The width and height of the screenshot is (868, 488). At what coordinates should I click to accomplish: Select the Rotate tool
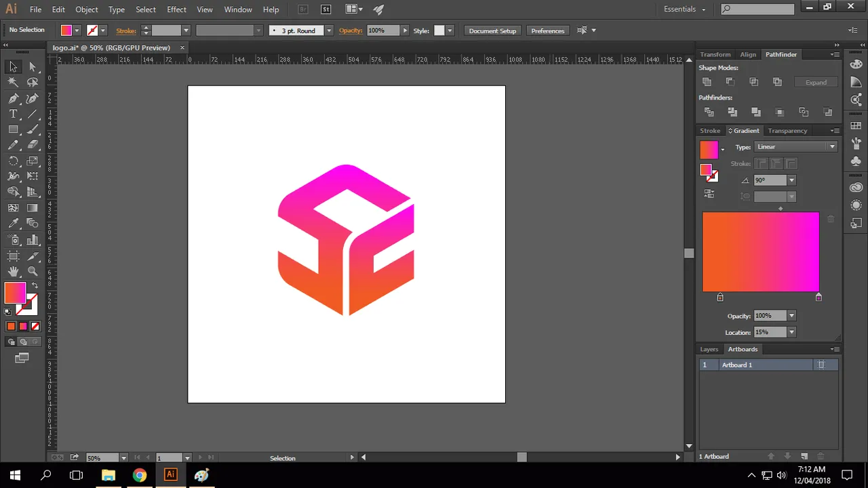click(13, 161)
